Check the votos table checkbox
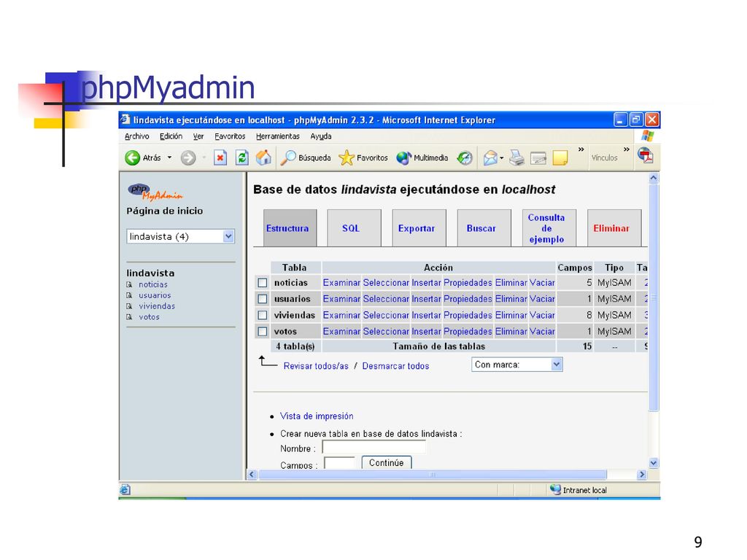This screenshot has width=747, height=560. (x=263, y=332)
